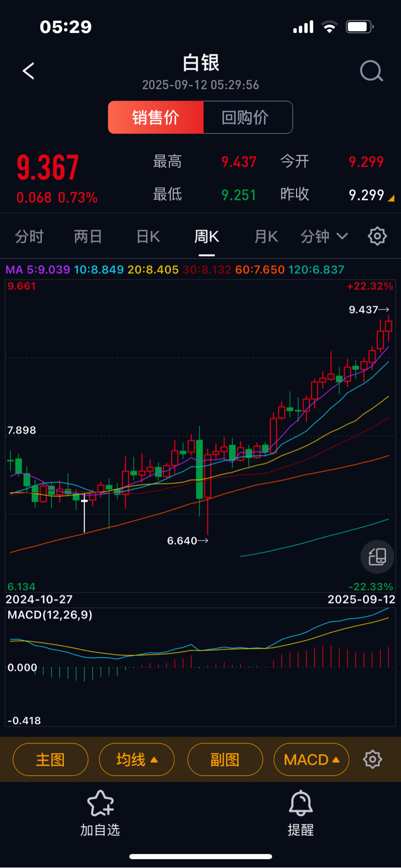
Task: Tap the 加自选 star icon
Action: pyautogui.click(x=100, y=803)
